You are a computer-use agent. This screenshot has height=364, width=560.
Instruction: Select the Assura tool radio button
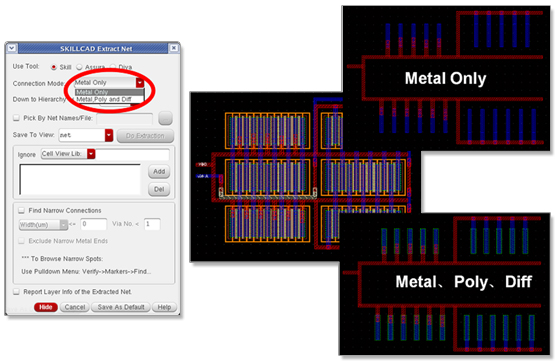[79, 67]
